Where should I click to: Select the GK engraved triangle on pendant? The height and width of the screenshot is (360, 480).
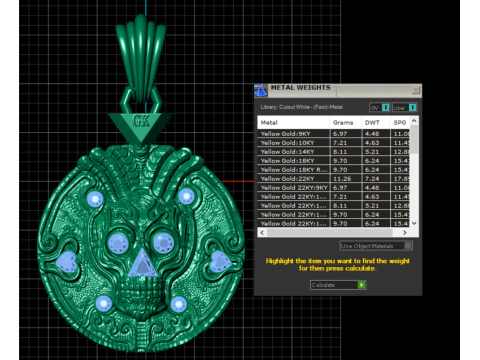tap(140, 128)
